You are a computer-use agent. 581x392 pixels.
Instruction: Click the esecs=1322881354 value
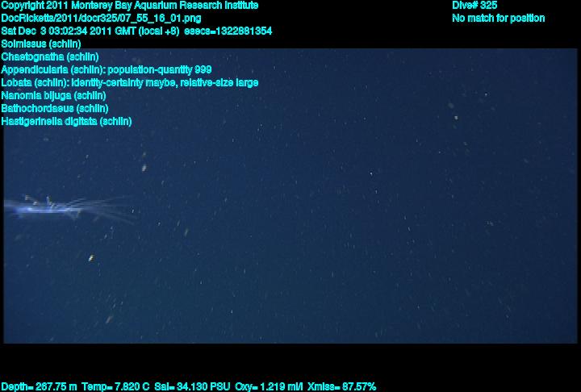pos(228,31)
